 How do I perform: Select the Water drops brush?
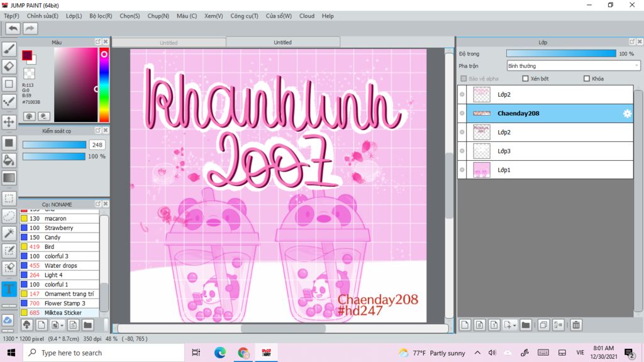pyautogui.click(x=60, y=266)
